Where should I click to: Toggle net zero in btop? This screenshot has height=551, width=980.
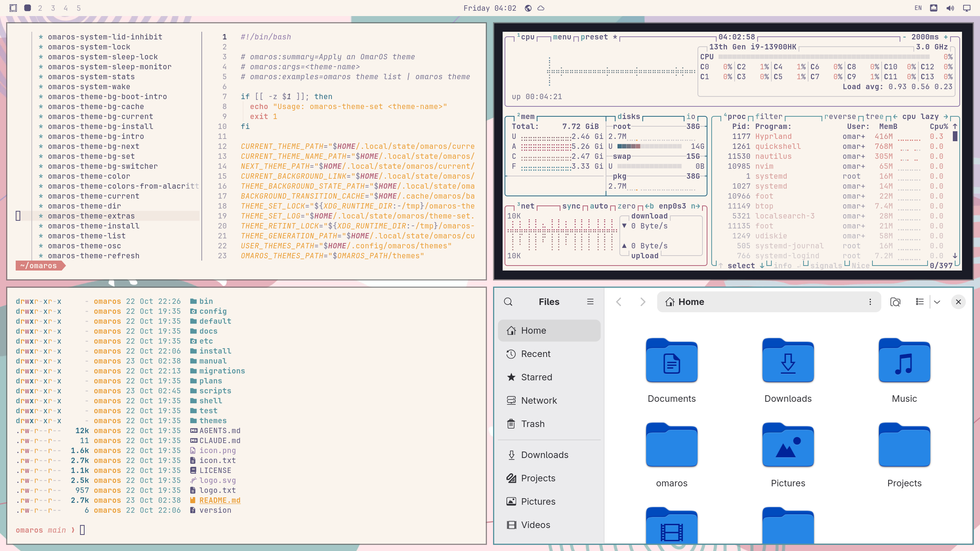(626, 206)
